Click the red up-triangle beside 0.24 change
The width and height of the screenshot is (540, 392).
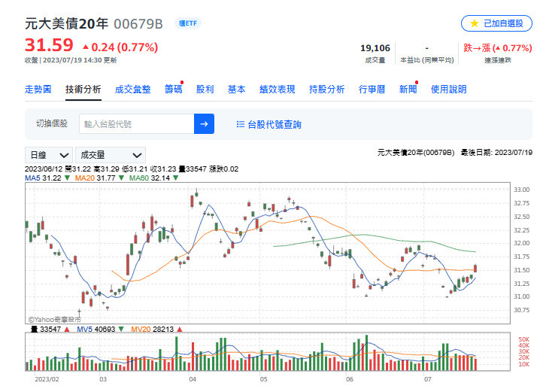coord(86,47)
